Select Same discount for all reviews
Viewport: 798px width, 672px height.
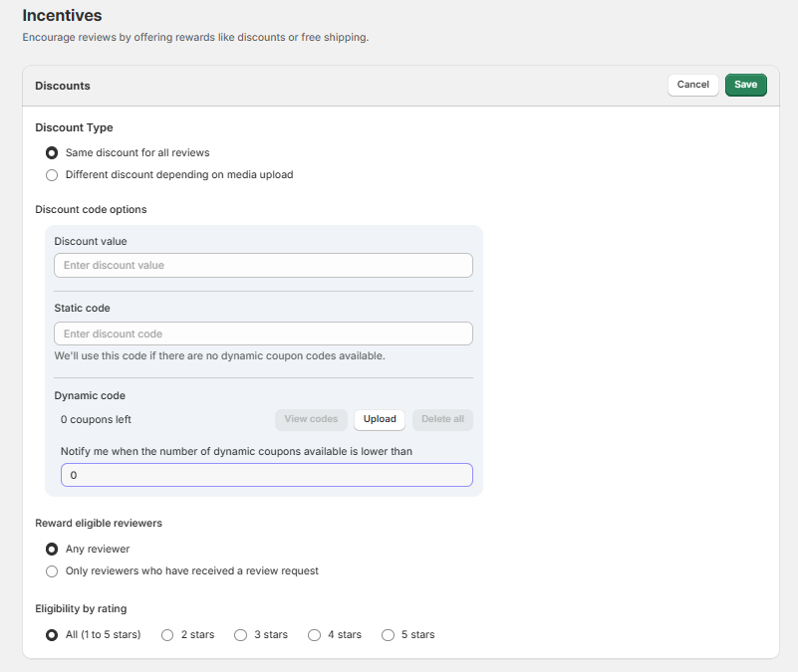click(52, 153)
